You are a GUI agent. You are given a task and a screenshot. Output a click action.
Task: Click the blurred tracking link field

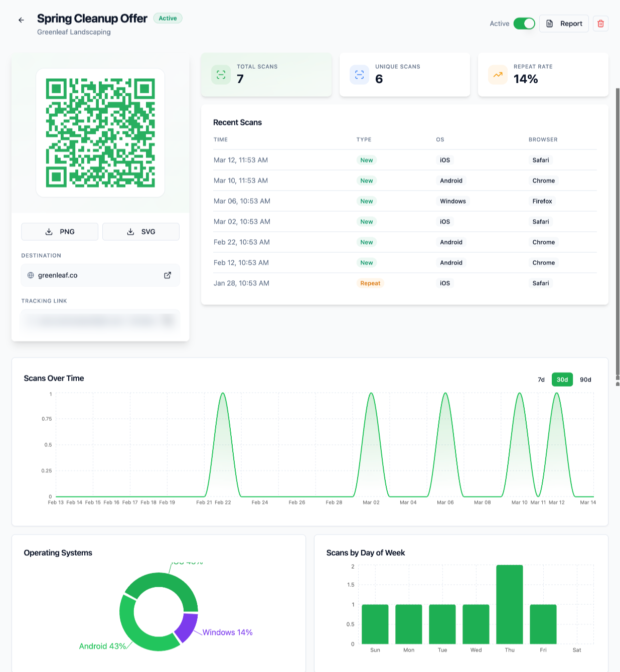click(100, 321)
